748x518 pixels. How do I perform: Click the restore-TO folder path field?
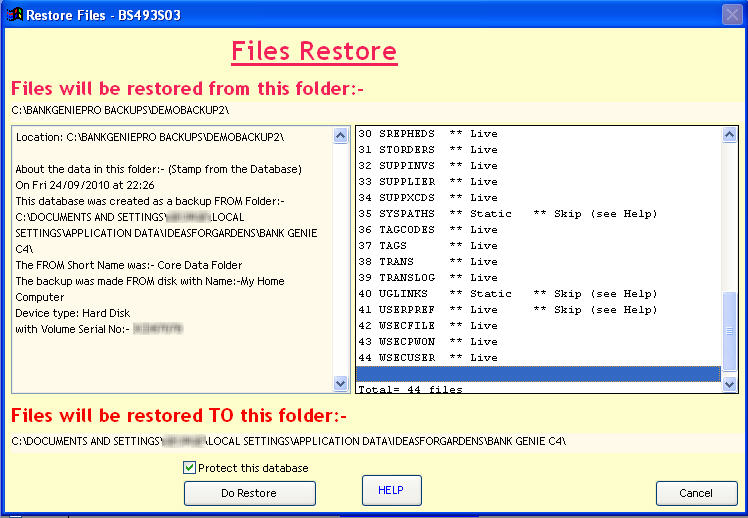click(375, 441)
